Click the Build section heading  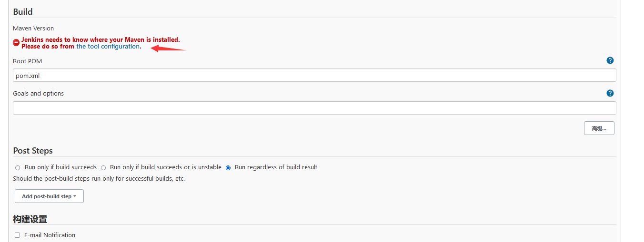point(23,11)
